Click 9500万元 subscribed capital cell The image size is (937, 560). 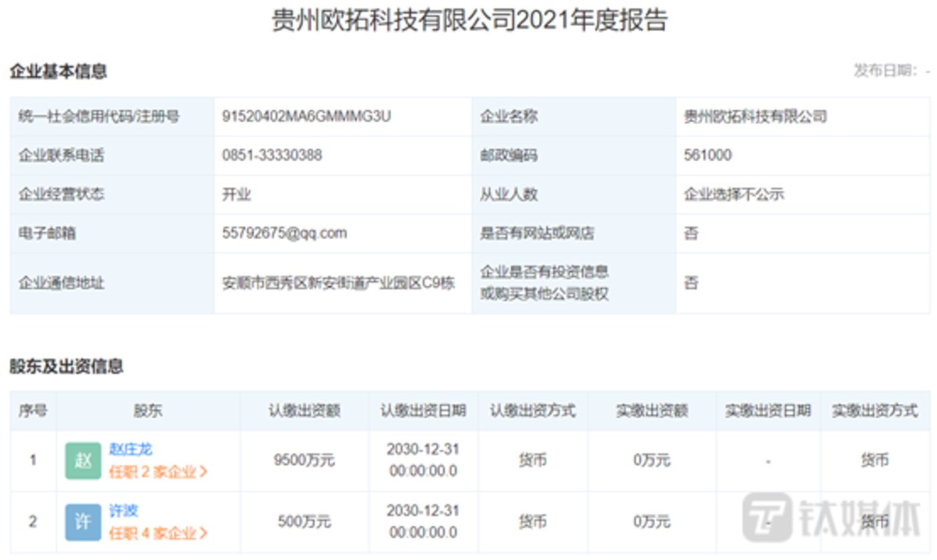point(304,460)
